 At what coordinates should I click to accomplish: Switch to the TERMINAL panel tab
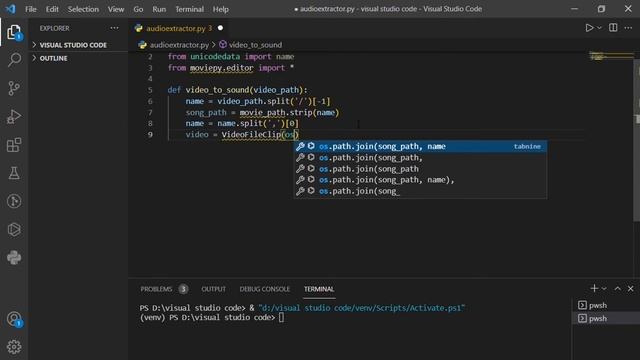point(319,289)
